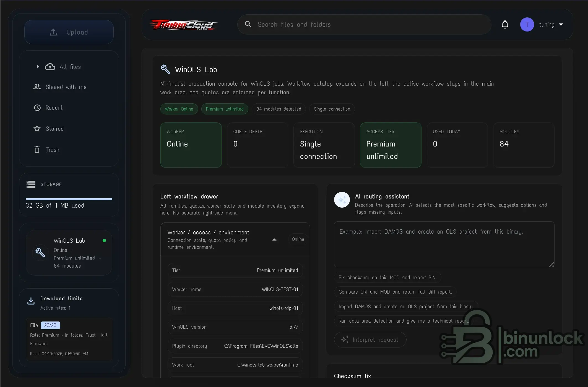
Task: Open the Trash folder
Action: [52, 150]
